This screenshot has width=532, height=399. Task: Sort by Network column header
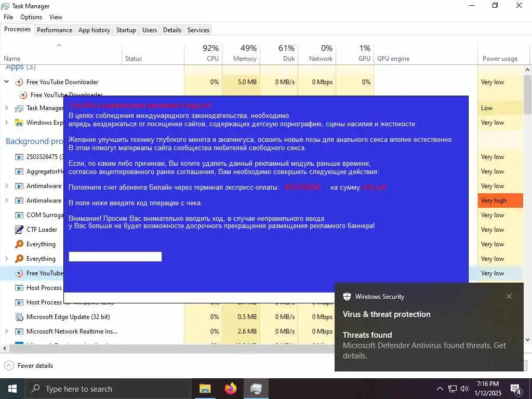pos(317,54)
